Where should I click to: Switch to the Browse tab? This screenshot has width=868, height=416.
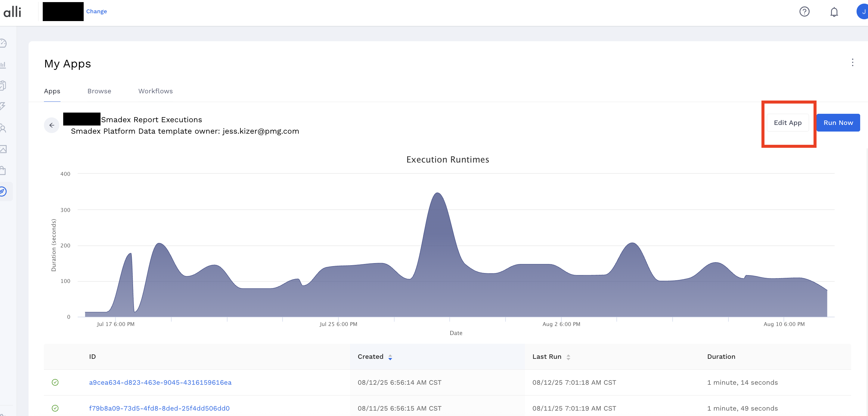(99, 91)
